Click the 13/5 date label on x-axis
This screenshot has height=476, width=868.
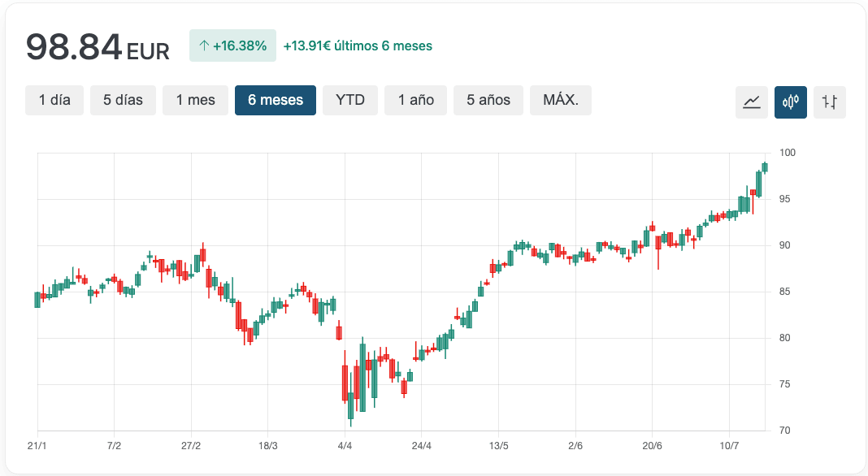coord(498,446)
